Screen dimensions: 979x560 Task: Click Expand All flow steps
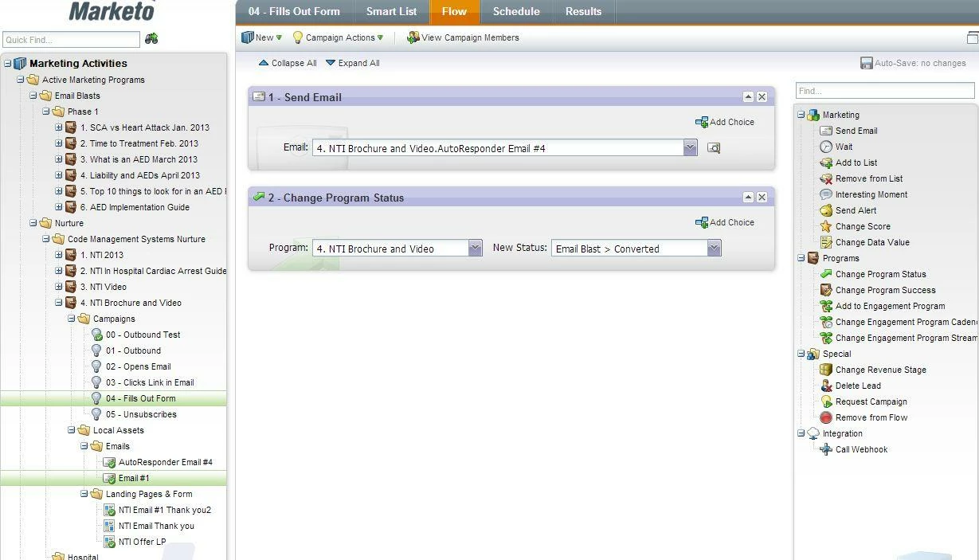352,63
